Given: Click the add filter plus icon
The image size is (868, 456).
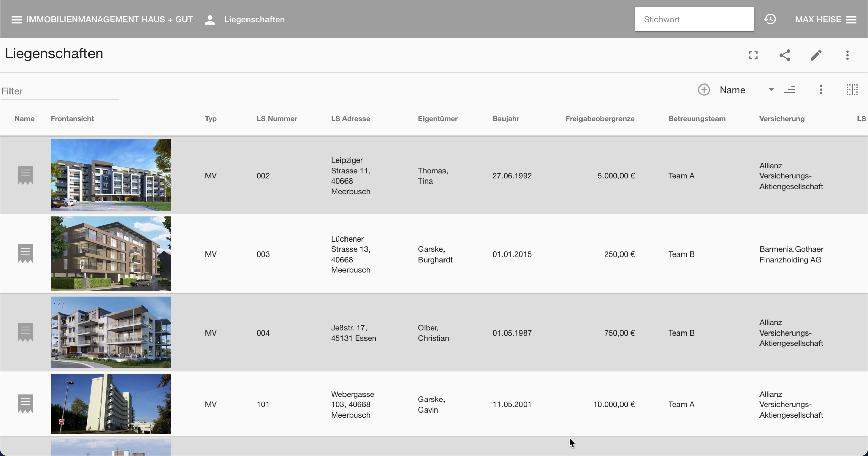Looking at the screenshot, I should 704,90.
